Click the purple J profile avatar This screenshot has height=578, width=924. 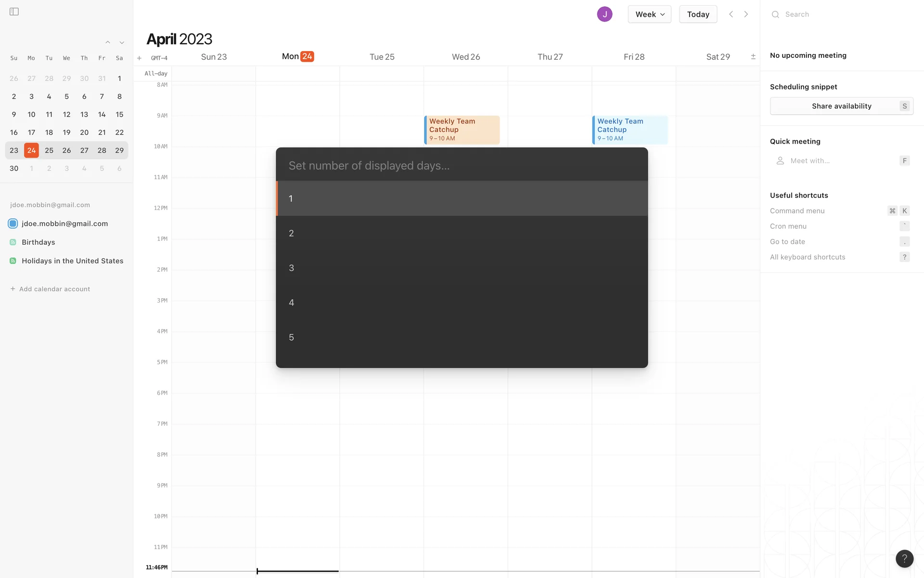tap(604, 14)
